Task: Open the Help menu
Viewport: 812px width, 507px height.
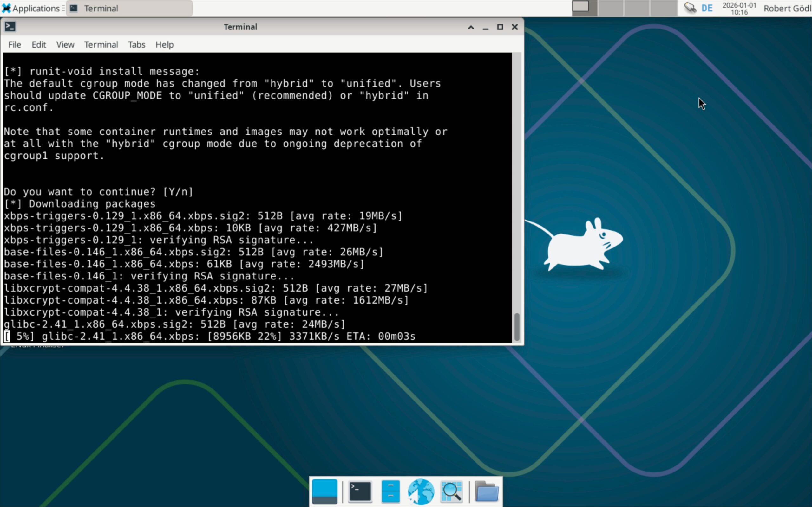Action: pos(164,45)
